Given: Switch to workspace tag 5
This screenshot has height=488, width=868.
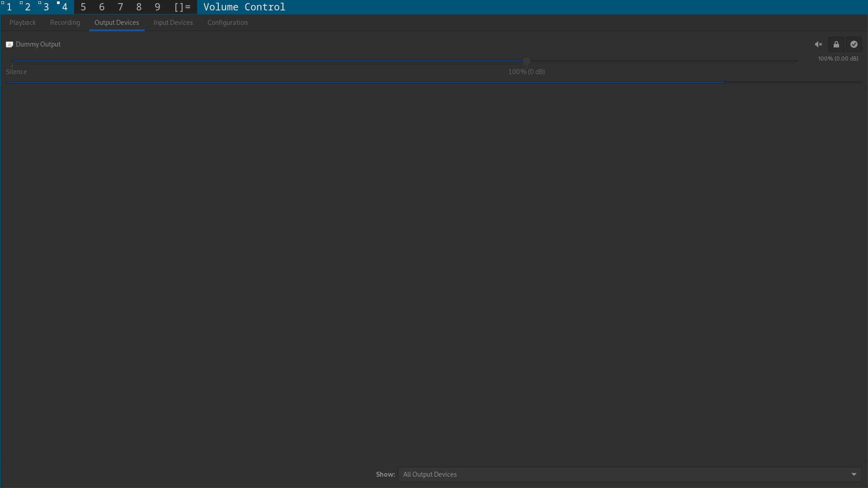Looking at the screenshot, I should [x=83, y=7].
